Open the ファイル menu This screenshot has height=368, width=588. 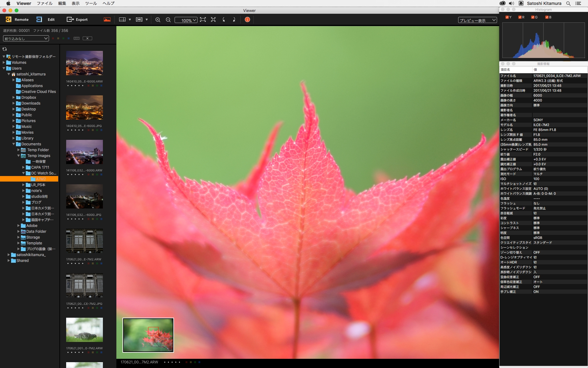tap(45, 3)
